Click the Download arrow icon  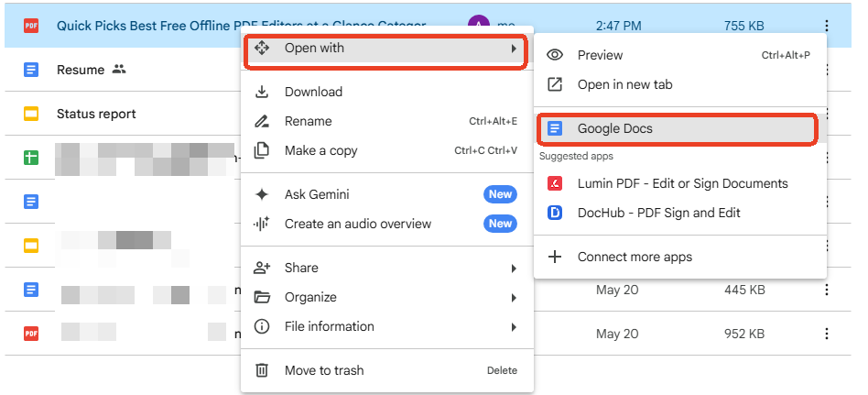tap(261, 92)
